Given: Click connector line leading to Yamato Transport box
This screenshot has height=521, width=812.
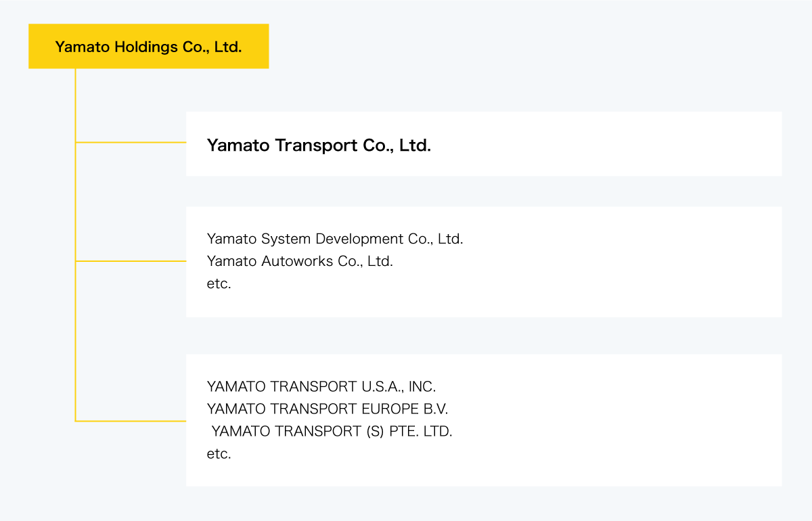Looking at the screenshot, I should (130, 142).
